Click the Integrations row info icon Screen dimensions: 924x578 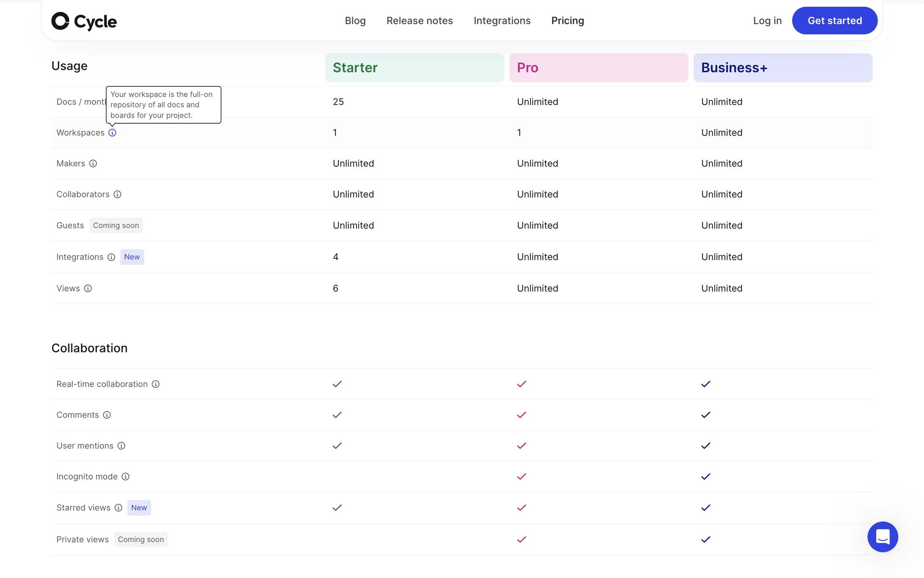[x=111, y=257]
